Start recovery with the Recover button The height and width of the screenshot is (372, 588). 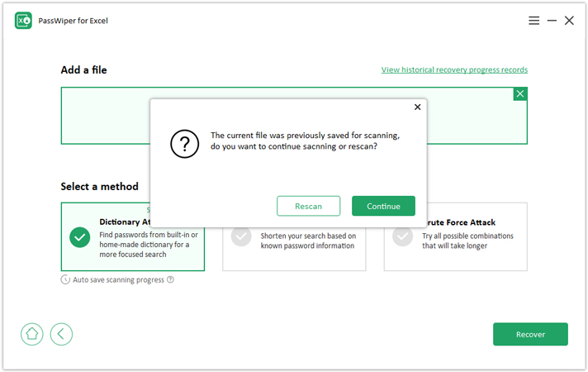[x=530, y=334]
